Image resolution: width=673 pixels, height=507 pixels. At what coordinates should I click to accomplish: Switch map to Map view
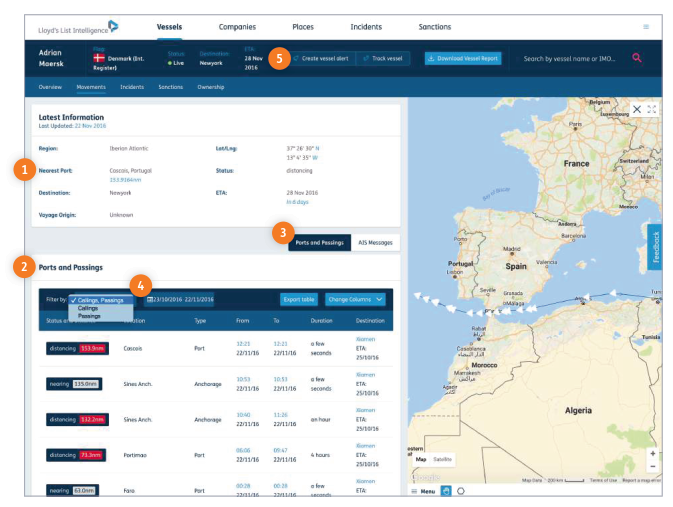(421, 459)
